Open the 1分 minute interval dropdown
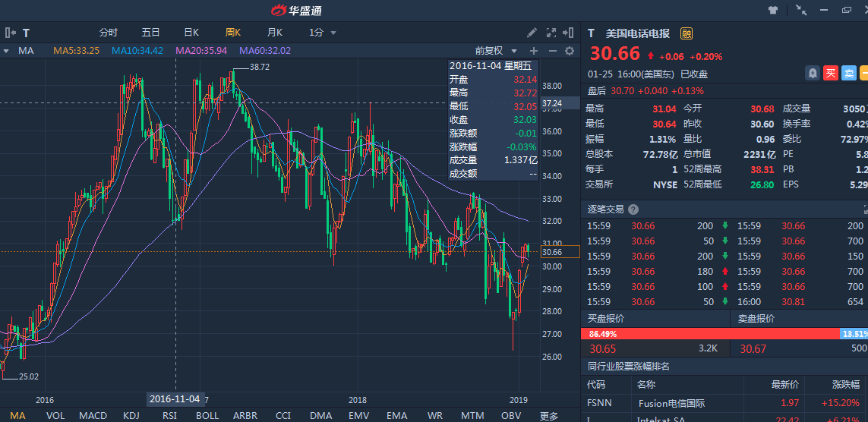The image size is (868, 422). click(322, 33)
